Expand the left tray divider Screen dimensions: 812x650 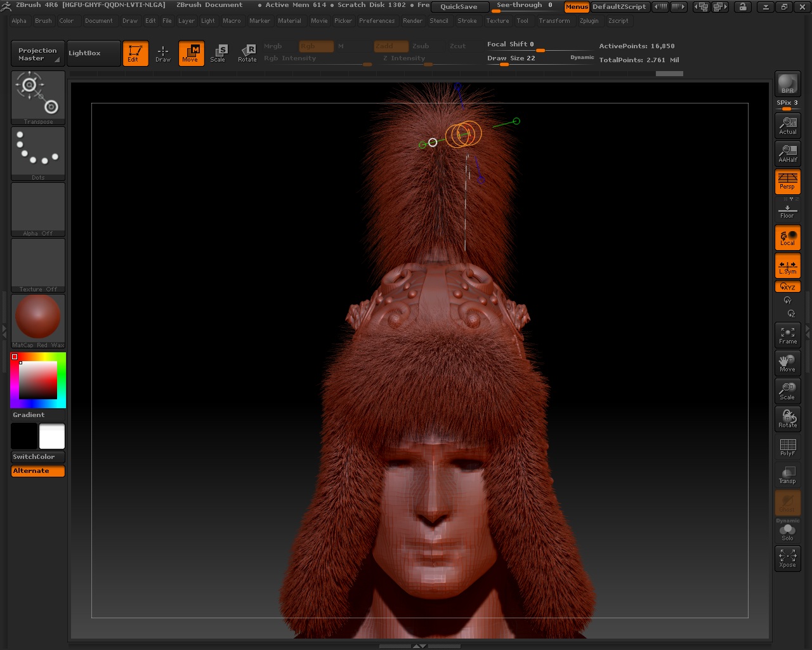click(4, 331)
